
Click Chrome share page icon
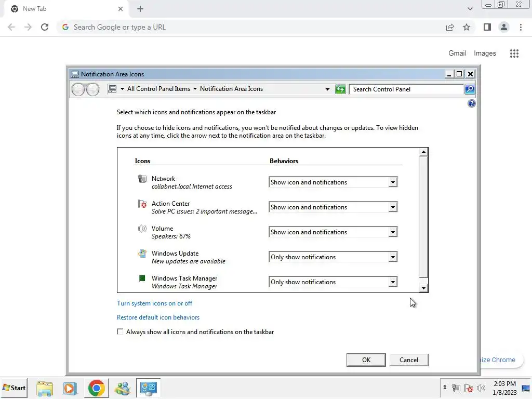point(450,27)
